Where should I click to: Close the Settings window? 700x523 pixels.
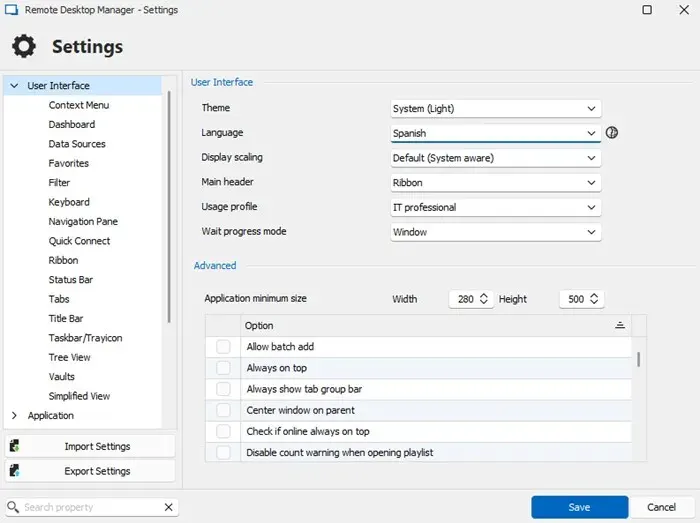coord(684,10)
